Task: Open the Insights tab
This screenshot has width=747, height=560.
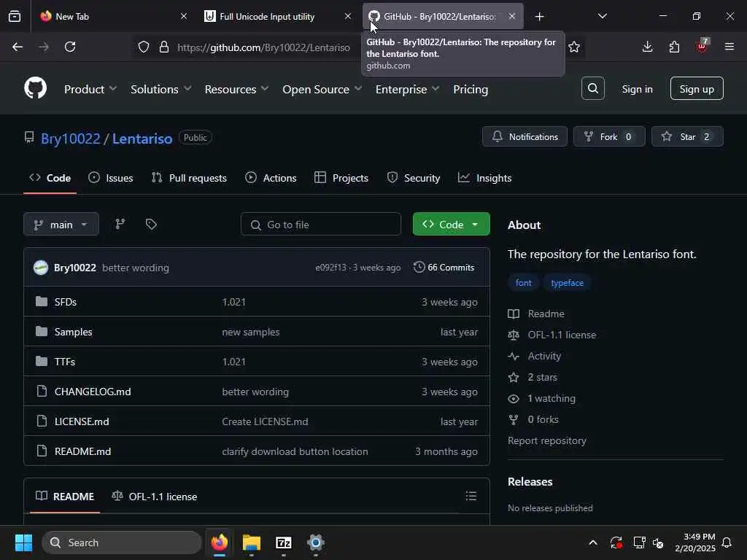Action: tap(484, 178)
